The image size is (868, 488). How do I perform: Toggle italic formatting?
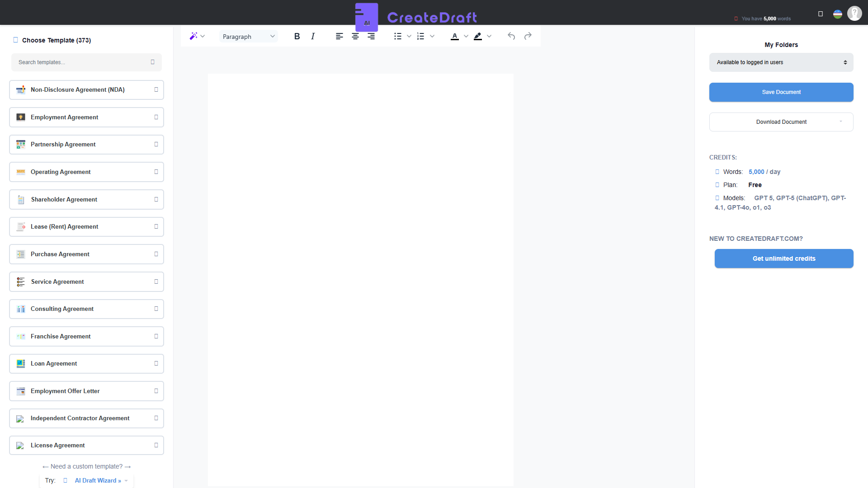point(313,36)
